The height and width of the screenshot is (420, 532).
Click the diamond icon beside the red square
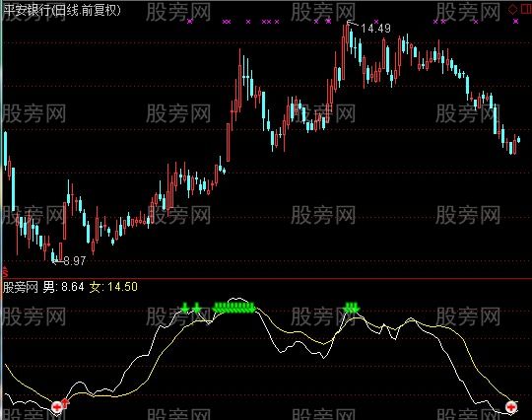pos(512,10)
